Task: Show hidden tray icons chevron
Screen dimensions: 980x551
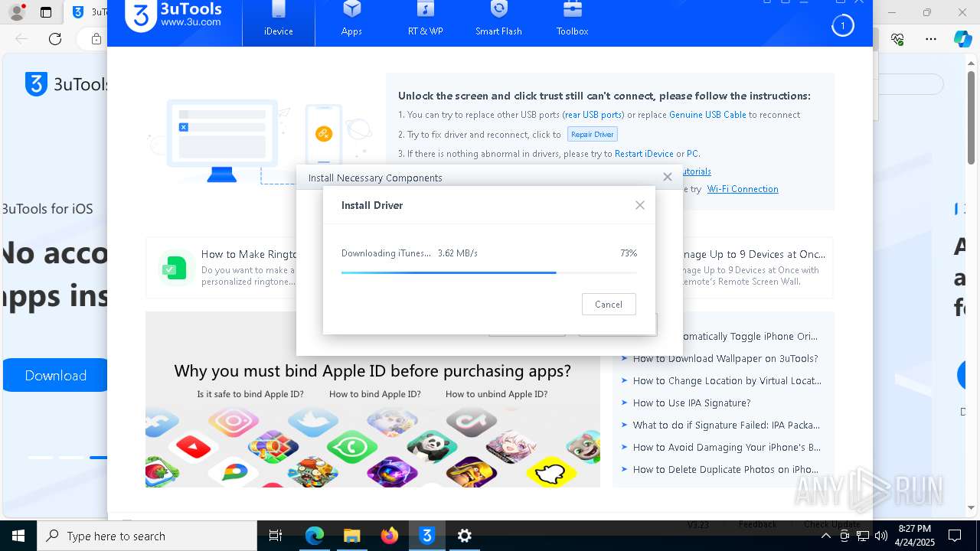Action: (x=826, y=536)
